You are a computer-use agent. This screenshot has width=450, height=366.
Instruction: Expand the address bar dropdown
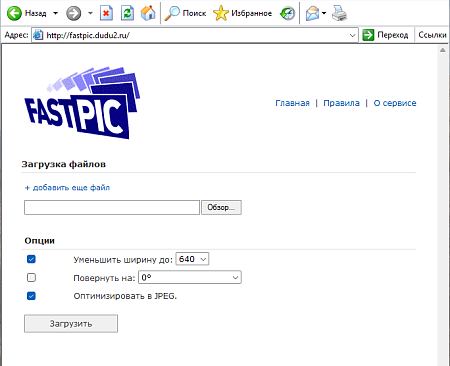352,35
